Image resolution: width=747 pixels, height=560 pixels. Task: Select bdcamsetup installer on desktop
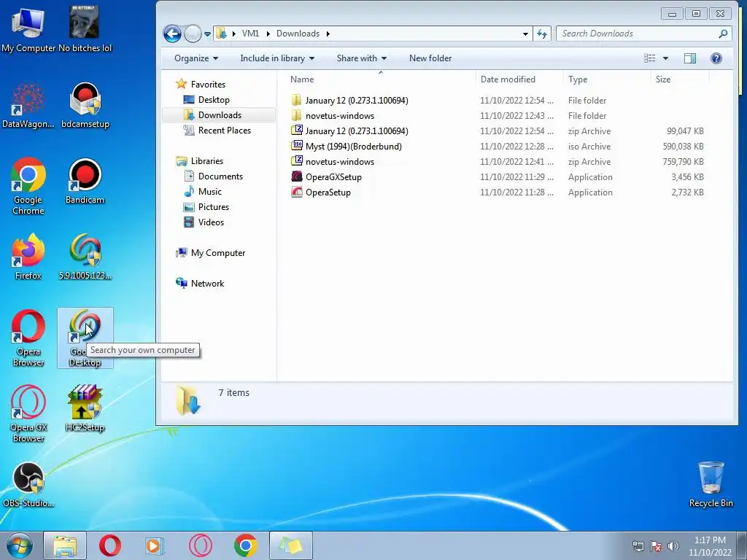pos(85,106)
